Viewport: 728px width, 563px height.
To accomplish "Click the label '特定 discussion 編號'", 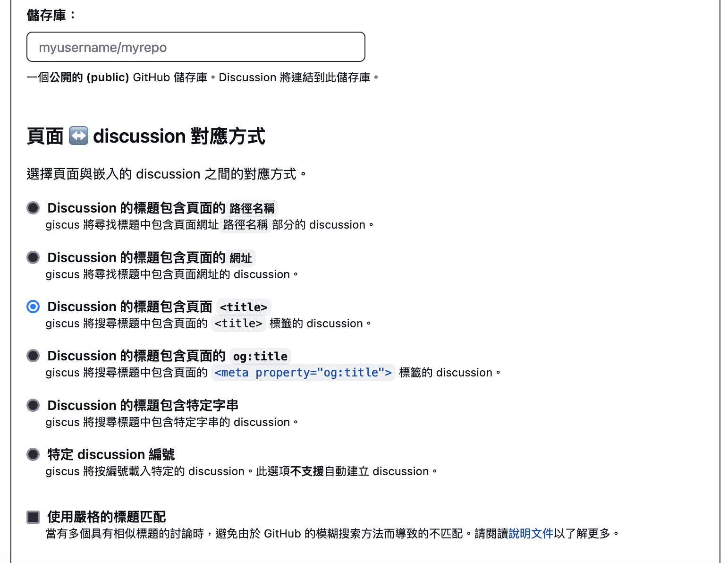I will [111, 454].
